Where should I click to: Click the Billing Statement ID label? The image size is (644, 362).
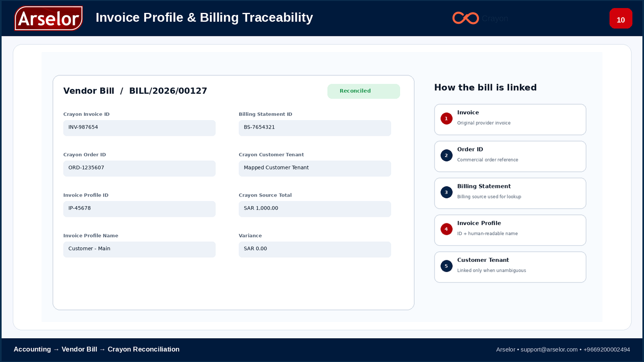point(265,114)
